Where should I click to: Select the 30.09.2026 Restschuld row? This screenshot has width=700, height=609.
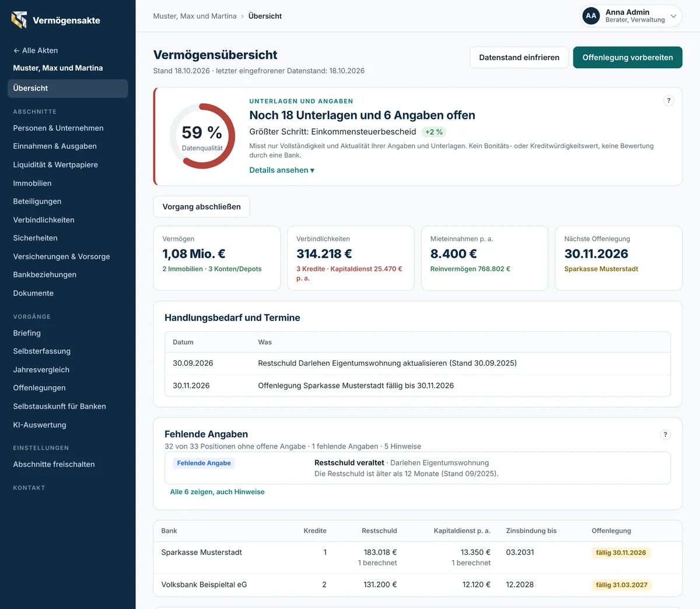tap(418, 363)
